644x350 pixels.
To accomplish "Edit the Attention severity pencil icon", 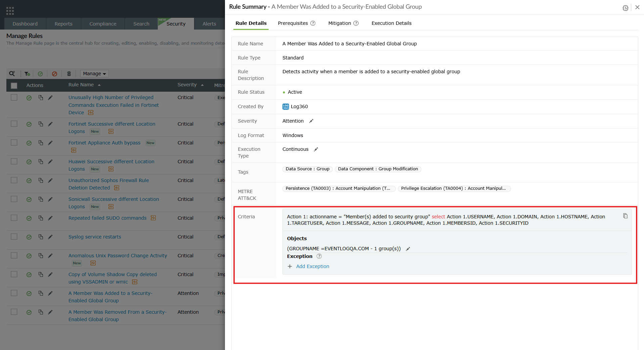I will click(x=311, y=121).
